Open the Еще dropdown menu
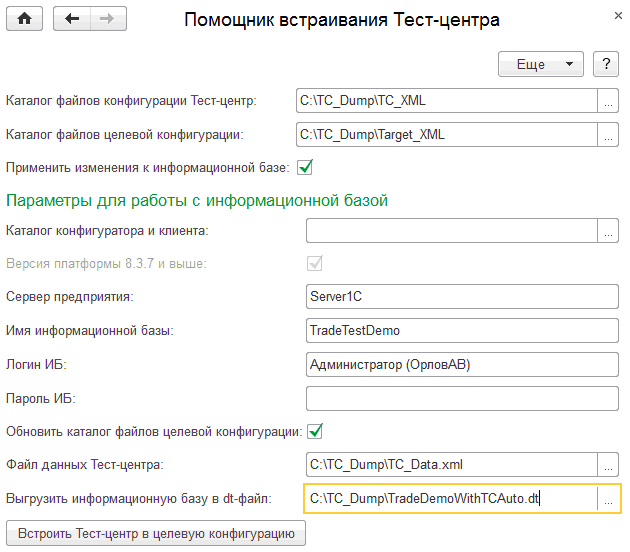Viewport: 630px width, 552px height. coord(541,64)
